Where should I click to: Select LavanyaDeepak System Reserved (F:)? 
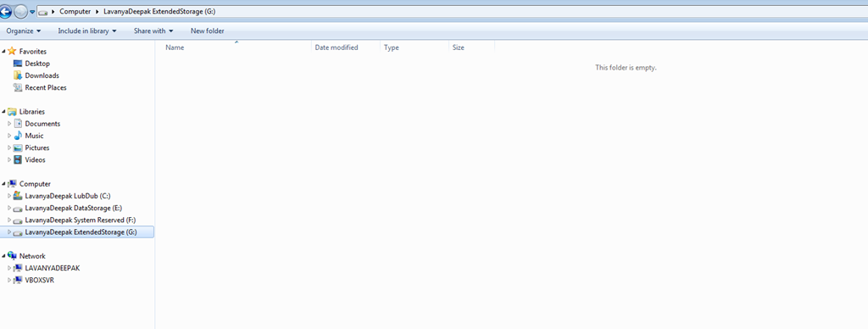(x=81, y=220)
